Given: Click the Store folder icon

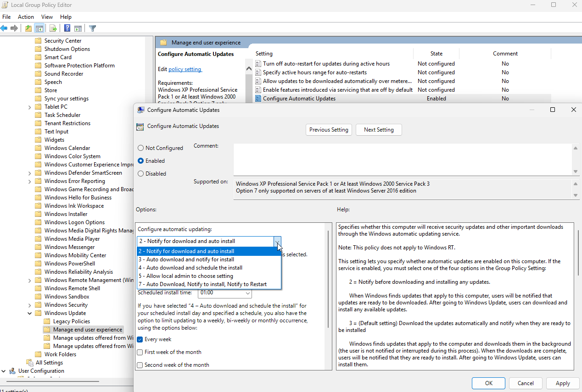Looking at the screenshot, I should click(x=38, y=90).
